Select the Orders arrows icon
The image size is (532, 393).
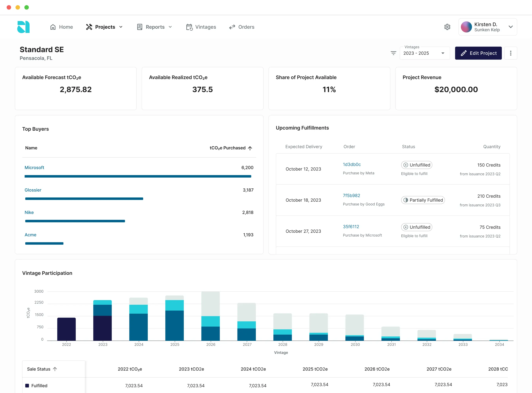pos(232,27)
